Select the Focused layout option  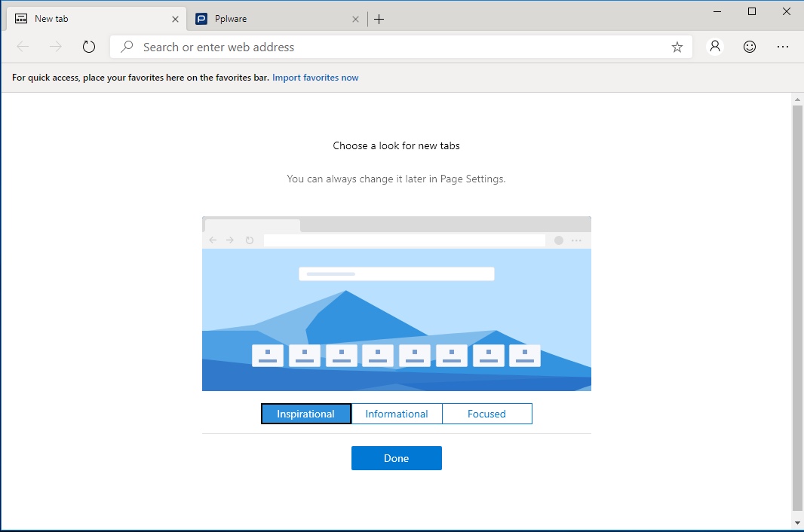tap(486, 414)
